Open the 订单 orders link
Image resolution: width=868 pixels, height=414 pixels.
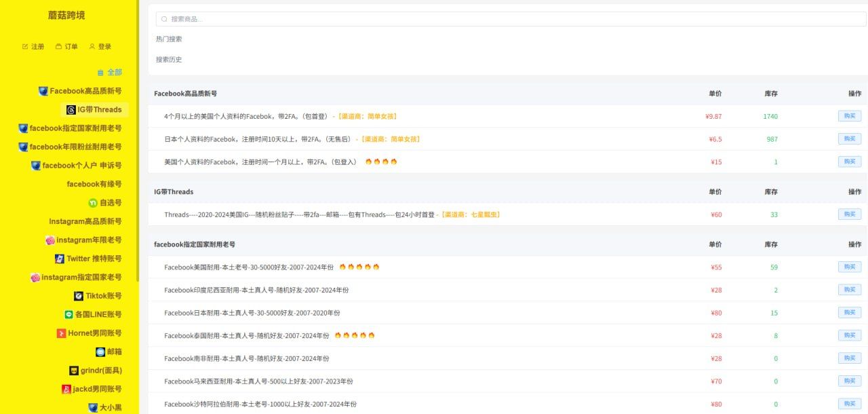coord(66,47)
